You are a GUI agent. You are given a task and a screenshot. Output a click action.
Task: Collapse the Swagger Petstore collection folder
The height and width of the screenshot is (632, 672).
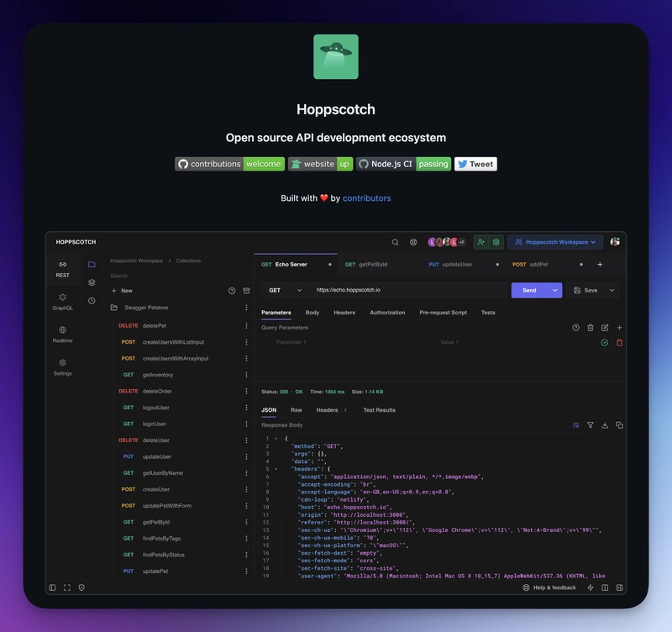(114, 308)
